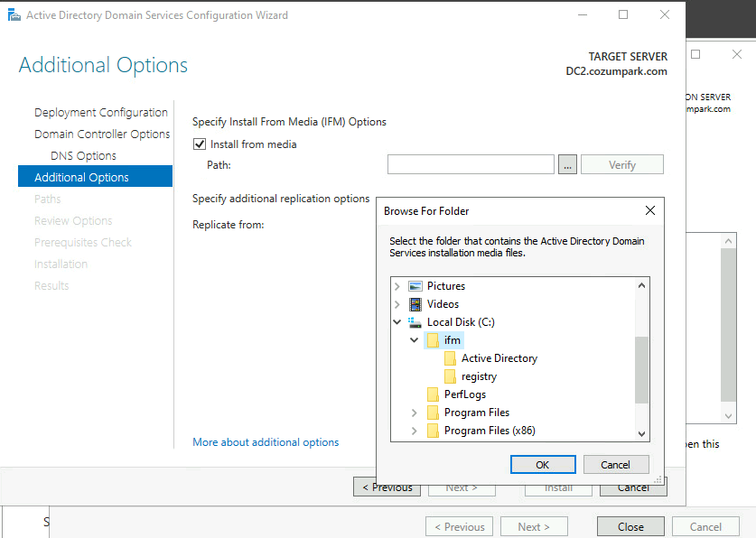Click the PerfLogs folder icon
This screenshot has width=756, height=538.
[x=433, y=394]
